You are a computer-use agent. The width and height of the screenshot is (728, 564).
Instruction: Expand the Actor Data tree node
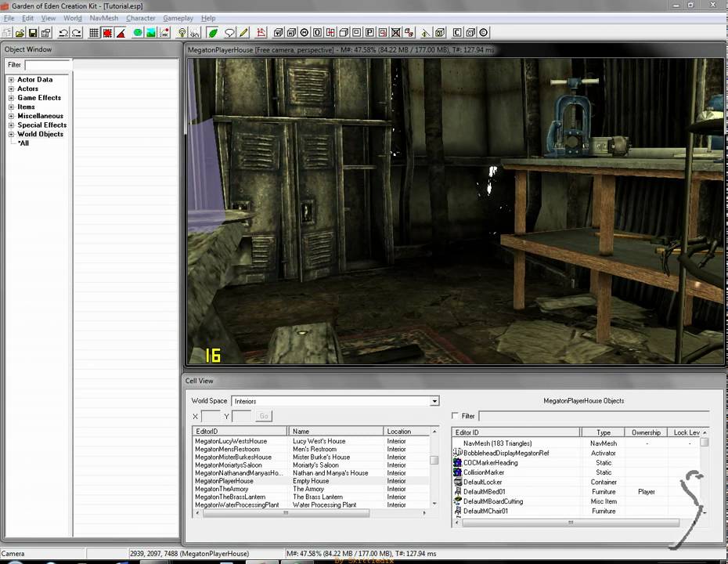coord(11,80)
